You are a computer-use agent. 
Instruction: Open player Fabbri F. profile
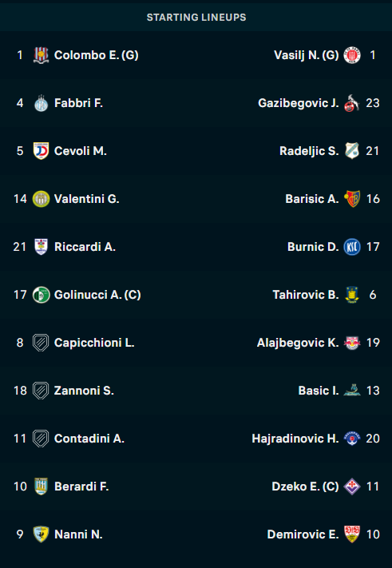78,103
